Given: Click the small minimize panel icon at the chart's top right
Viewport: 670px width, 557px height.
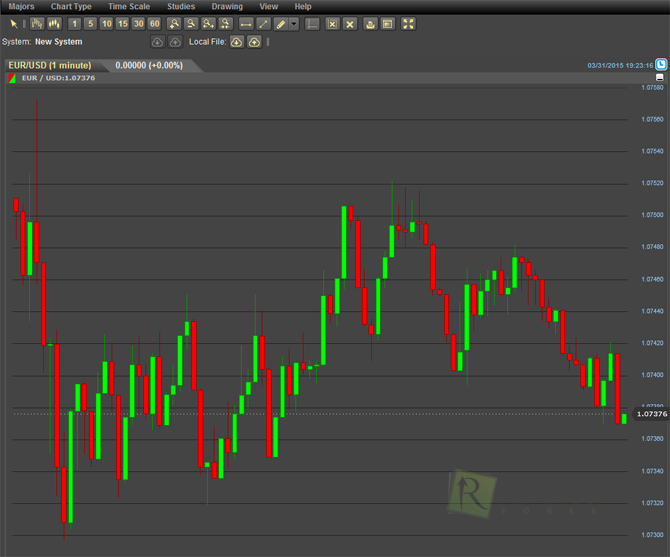Looking at the screenshot, I should [660, 77].
